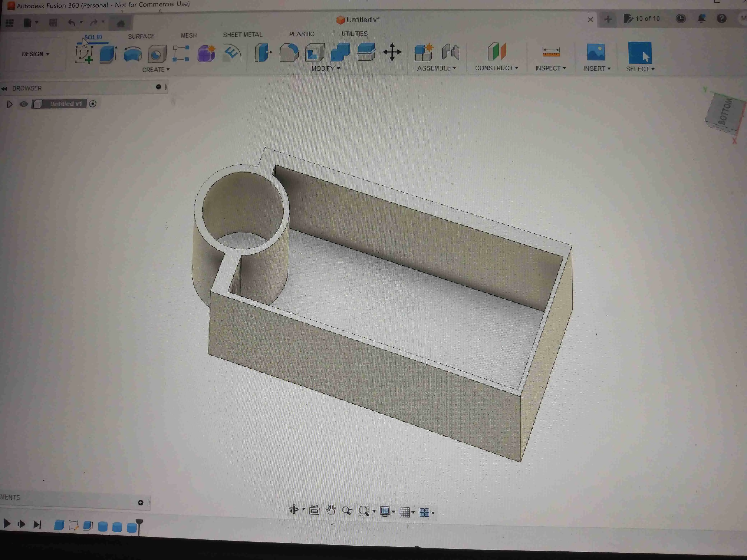The width and height of the screenshot is (747, 560).
Task: Expand the Untitled v1 tree node
Action: pos(10,104)
